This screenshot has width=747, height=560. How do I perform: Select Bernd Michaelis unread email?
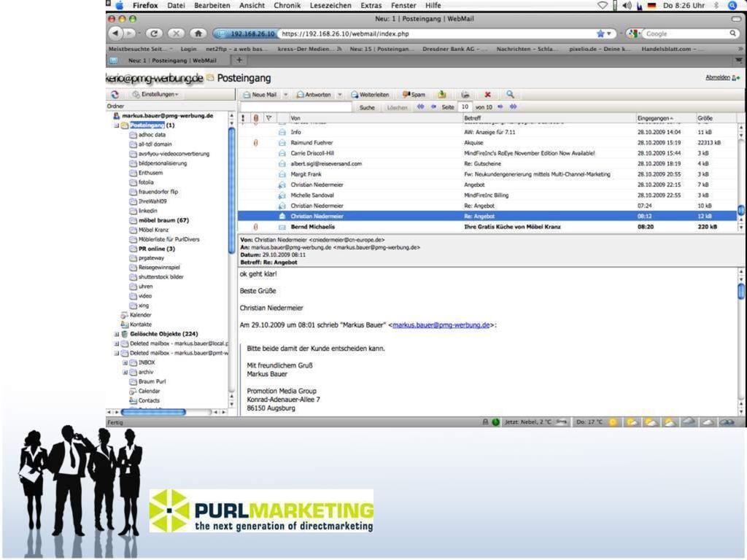(487, 227)
